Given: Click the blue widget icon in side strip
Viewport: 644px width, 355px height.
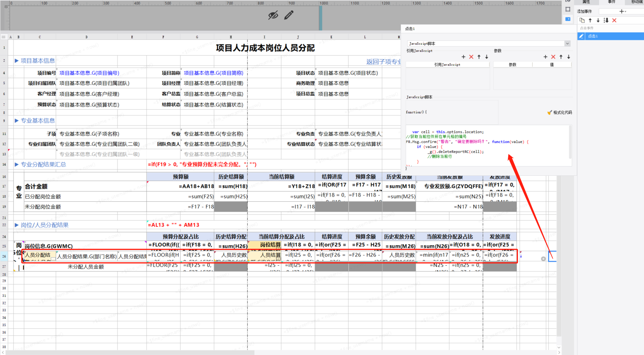Looking at the screenshot, I should (x=568, y=19).
